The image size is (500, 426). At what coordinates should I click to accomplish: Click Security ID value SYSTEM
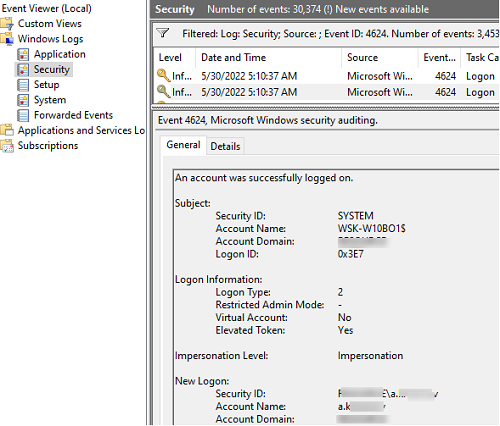(x=355, y=216)
